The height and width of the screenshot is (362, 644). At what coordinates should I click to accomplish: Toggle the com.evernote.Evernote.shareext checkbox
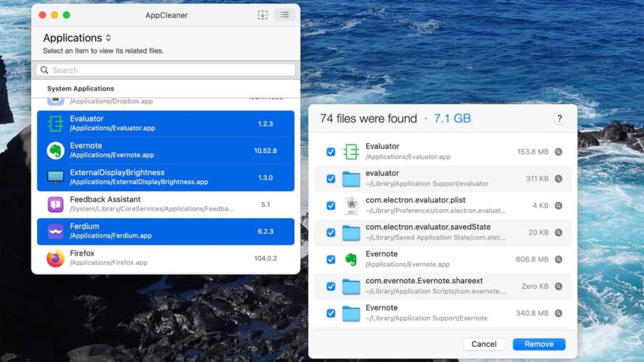coord(331,286)
